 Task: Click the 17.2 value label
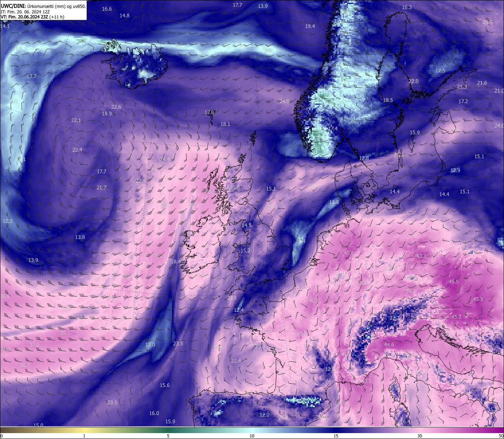tap(463, 101)
